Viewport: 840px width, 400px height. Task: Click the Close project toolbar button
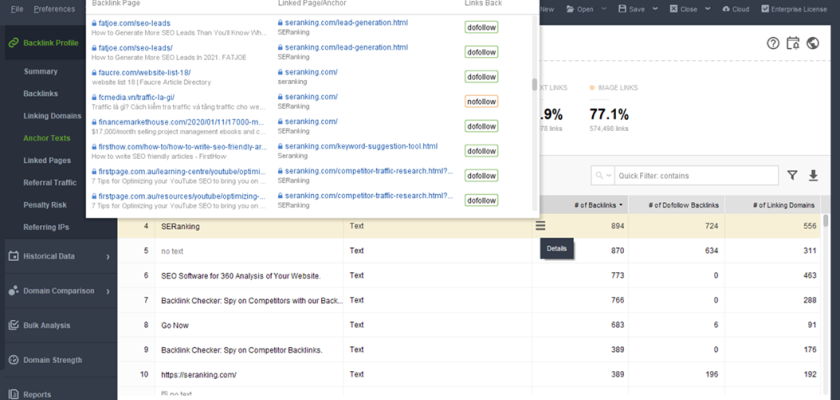[683, 9]
